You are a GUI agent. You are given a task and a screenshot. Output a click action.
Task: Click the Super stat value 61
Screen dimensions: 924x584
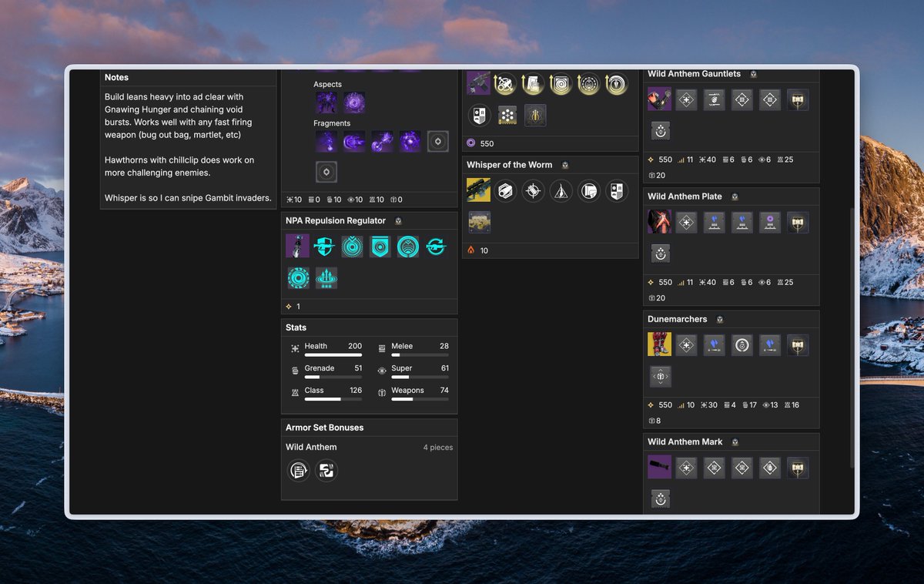444,368
